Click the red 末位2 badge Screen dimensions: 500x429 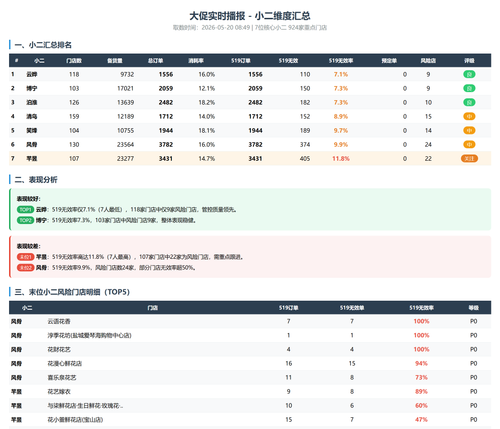pyautogui.click(x=25, y=267)
